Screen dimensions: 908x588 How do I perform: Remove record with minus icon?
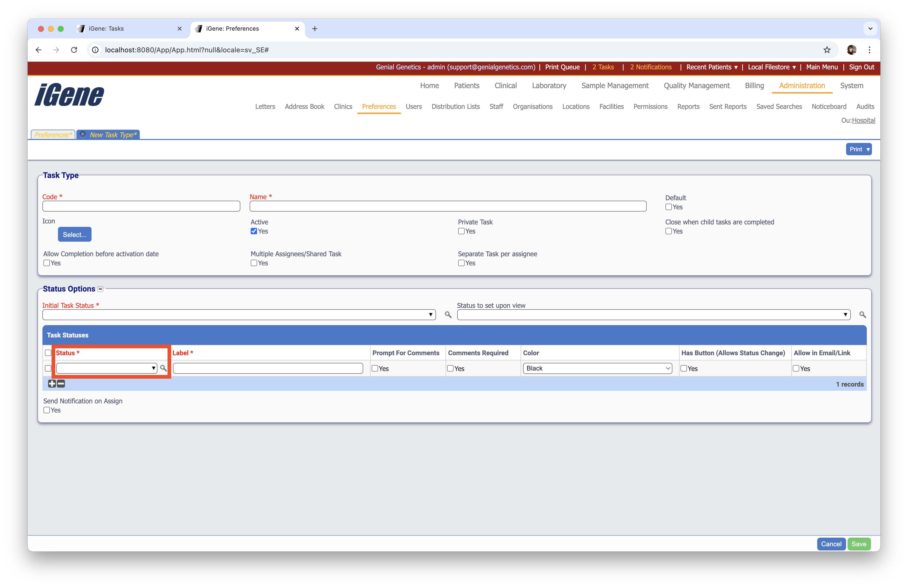[61, 384]
